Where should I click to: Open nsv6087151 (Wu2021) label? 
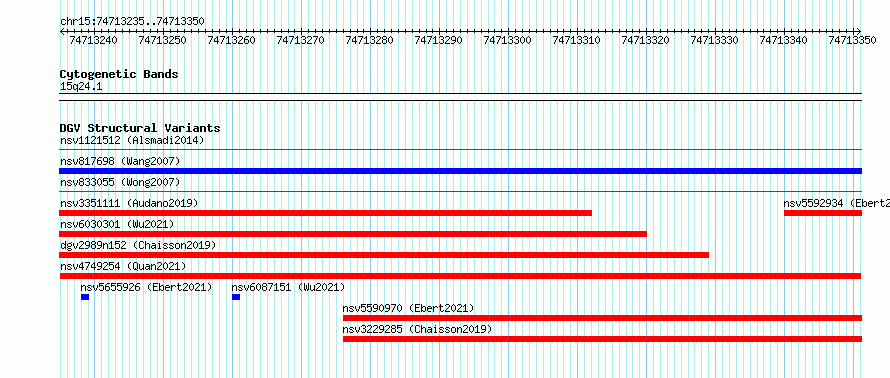point(288,287)
